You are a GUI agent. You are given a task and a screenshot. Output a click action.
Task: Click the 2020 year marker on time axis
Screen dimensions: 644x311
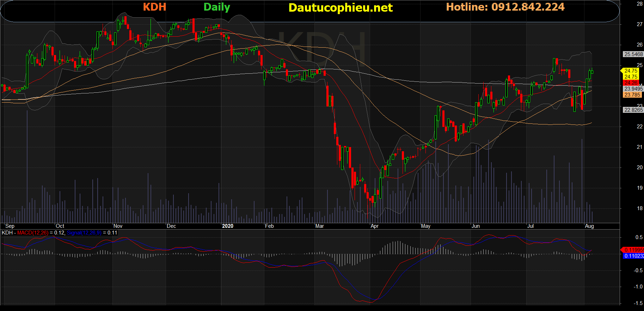point(228,226)
